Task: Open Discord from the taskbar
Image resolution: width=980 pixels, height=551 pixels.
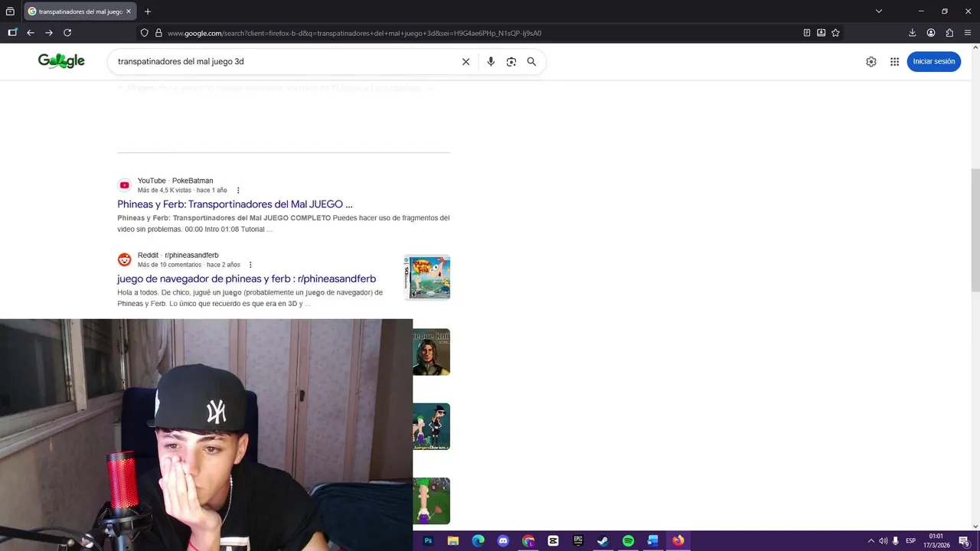Action: 503,541
